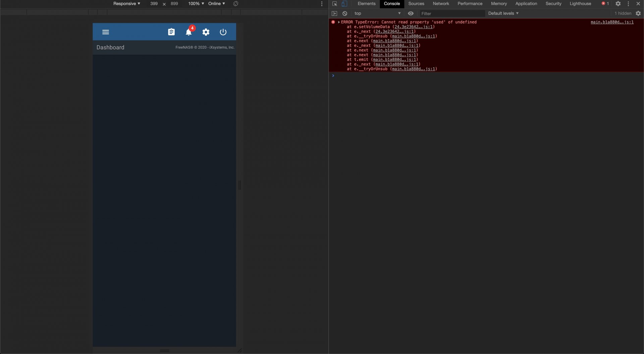
Task: Select the Console tab
Action: coord(392,4)
